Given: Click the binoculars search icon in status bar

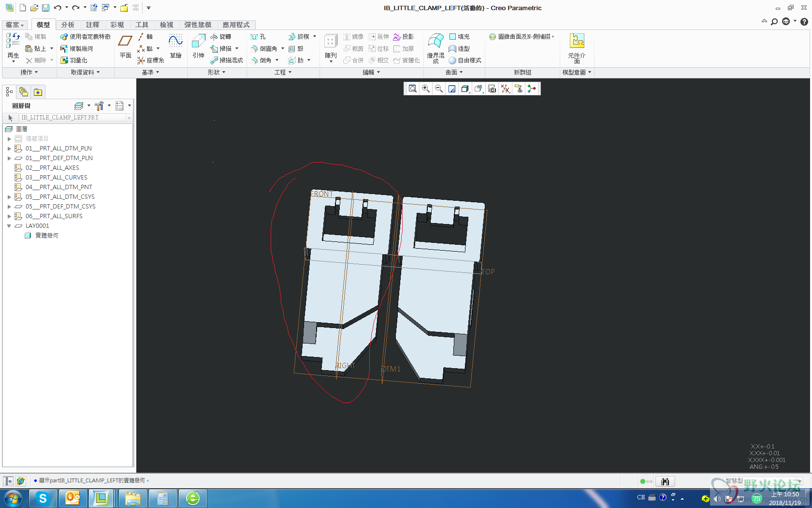Looking at the screenshot, I should click(665, 481).
